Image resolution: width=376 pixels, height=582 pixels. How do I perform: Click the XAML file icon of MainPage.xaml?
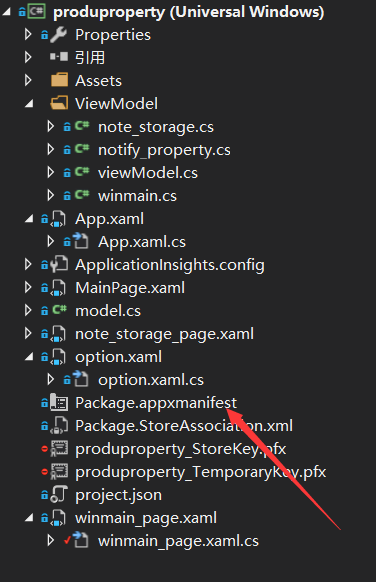(x=58, y=288)
